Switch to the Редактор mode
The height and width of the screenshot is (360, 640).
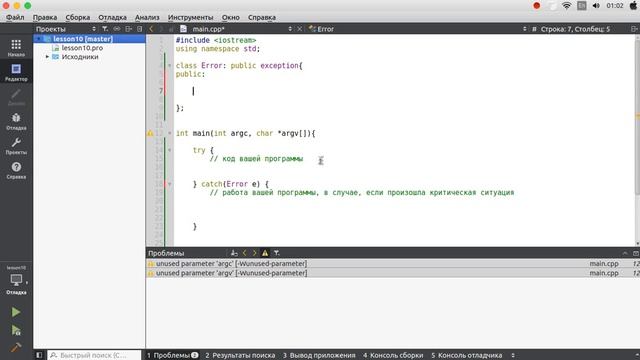click(x=16, y=72)
